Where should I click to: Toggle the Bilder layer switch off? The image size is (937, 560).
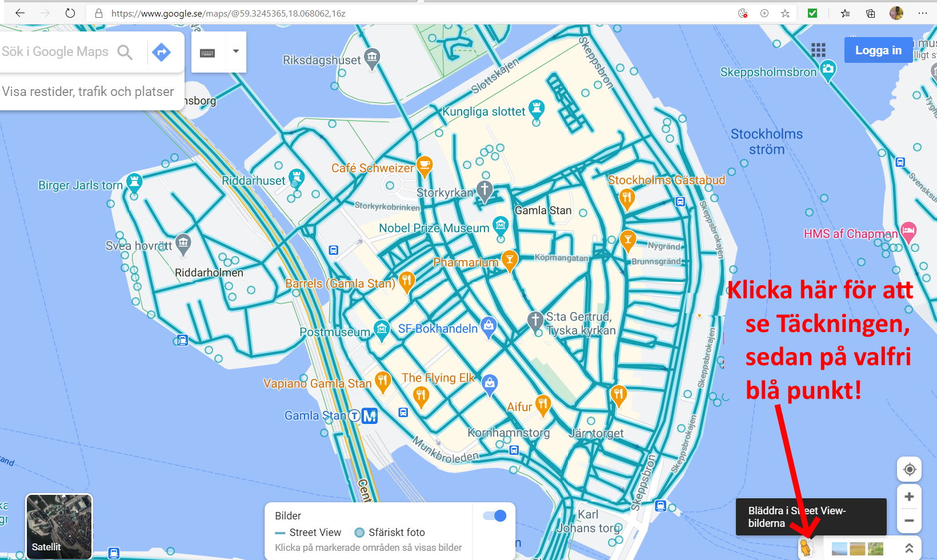(494, 516)
